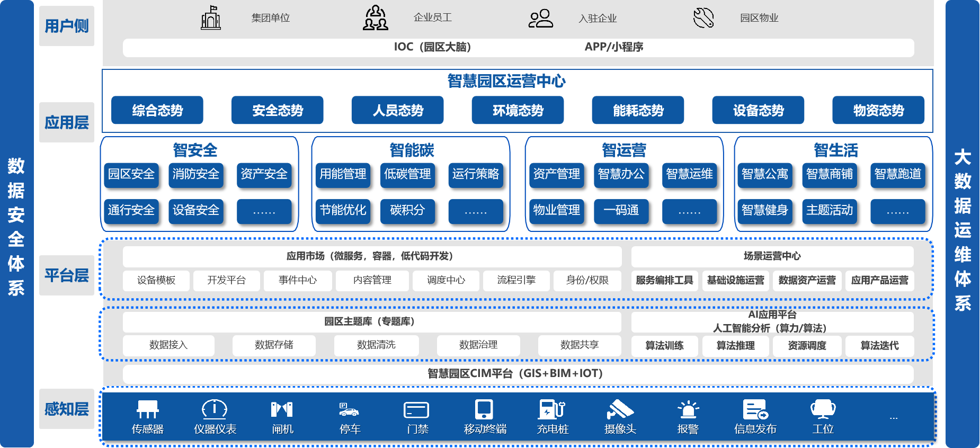Select the 充电桩 charging station icon
Screen dimensions: 980x448
coord(552,409)
